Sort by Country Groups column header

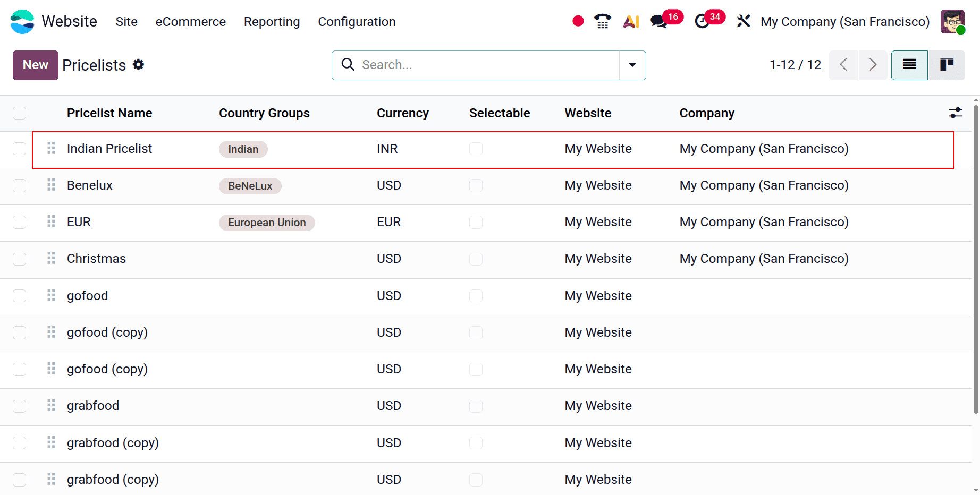click(264, 113)
